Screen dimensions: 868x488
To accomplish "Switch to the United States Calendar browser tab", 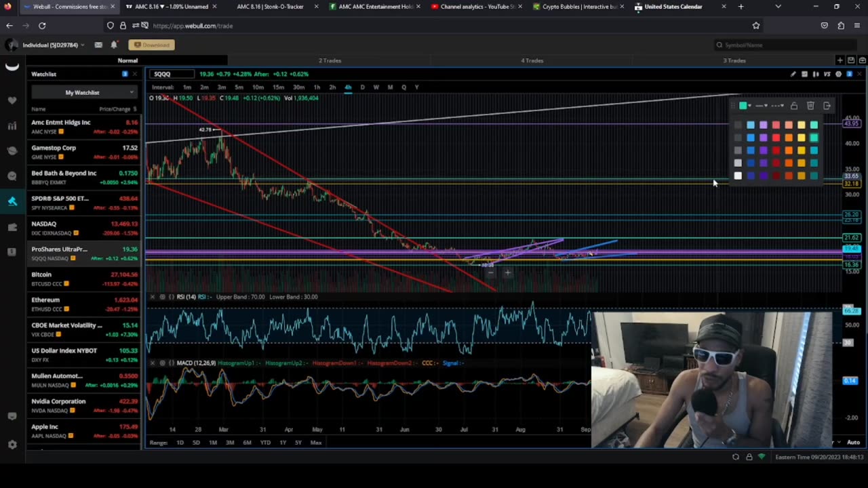I will 678,7.
